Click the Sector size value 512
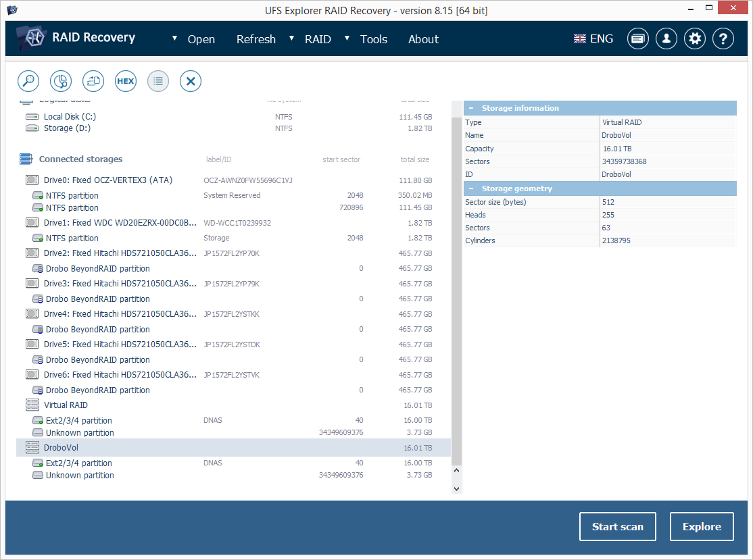753x560 pixels. coord(608,202)
